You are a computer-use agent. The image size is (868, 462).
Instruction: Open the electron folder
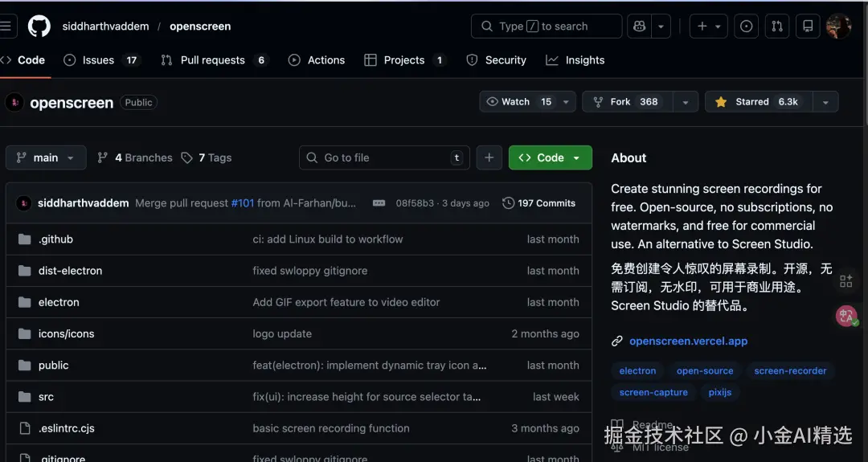(x=59, y=302)
